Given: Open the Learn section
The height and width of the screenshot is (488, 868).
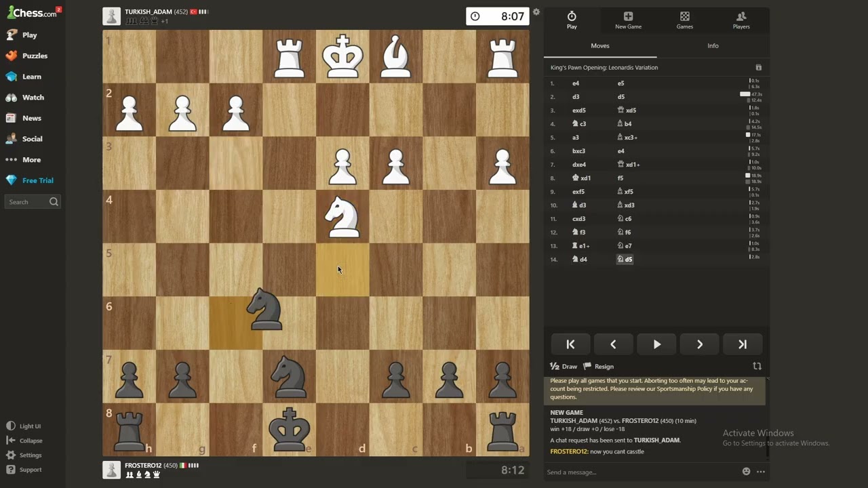Looking at the screenshot, I should (x=31, y=77).
